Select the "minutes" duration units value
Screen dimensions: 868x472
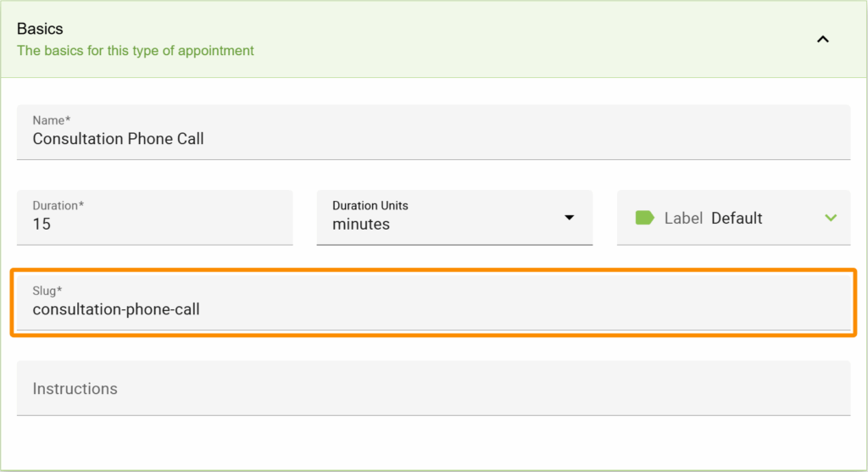[x=361, y=225]
